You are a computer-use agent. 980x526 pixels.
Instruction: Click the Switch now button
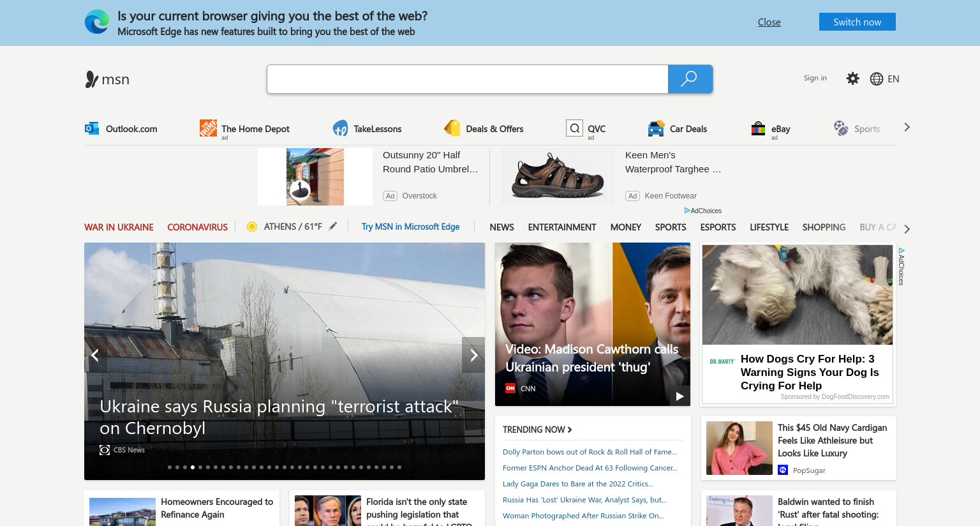point(857,22)
